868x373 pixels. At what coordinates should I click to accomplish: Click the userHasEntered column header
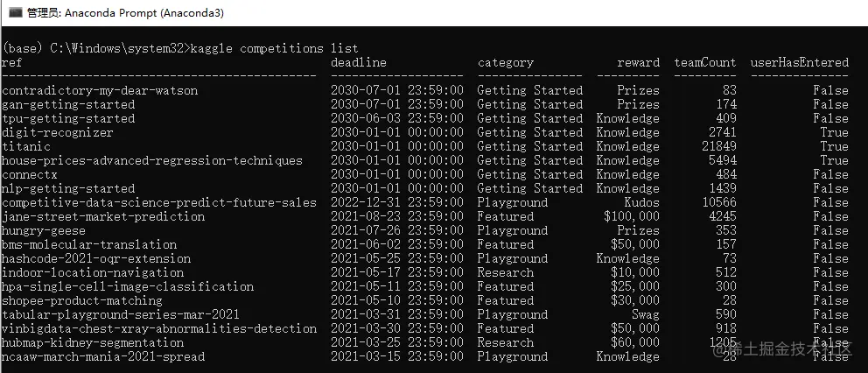(800, 63)
